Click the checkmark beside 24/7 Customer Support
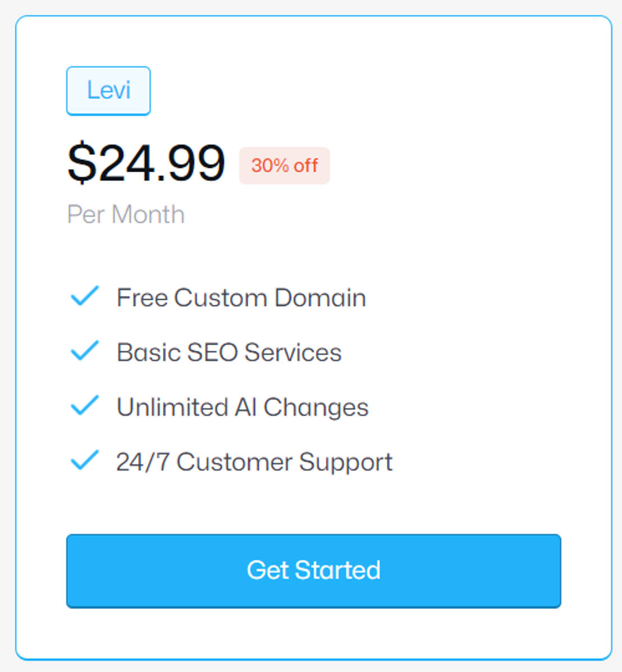 pos(84,460)
